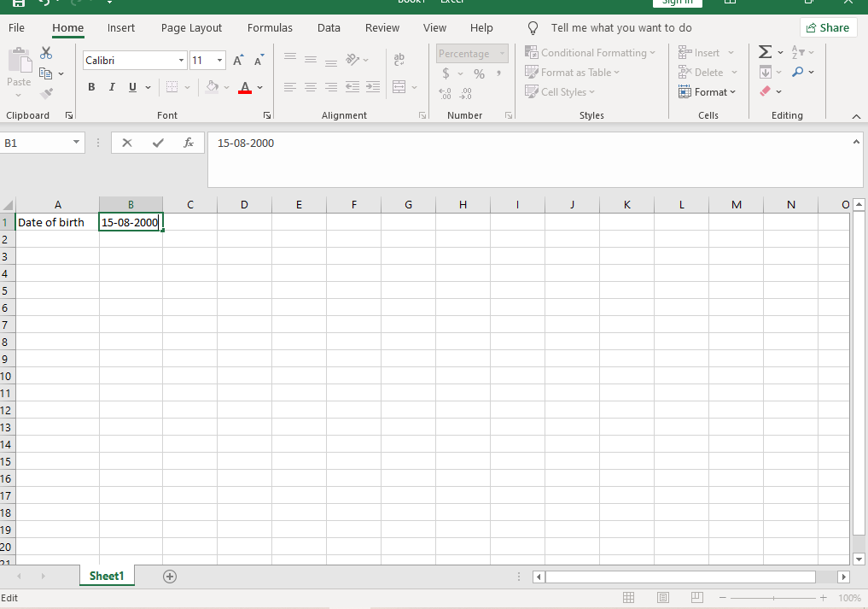Expand the Name Box dropdown arrow

click(x=76, y=143)
